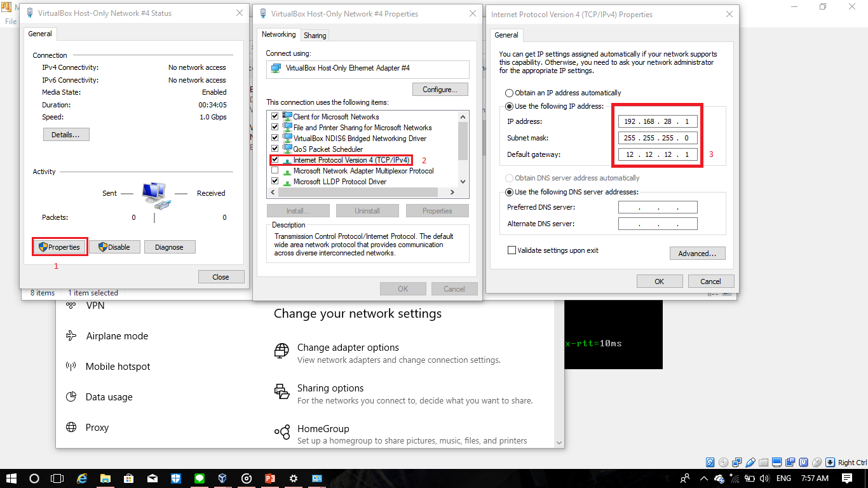Open Cortana search circle on taskbar
Screen dimensions: 868x488
tap(34, 478)
